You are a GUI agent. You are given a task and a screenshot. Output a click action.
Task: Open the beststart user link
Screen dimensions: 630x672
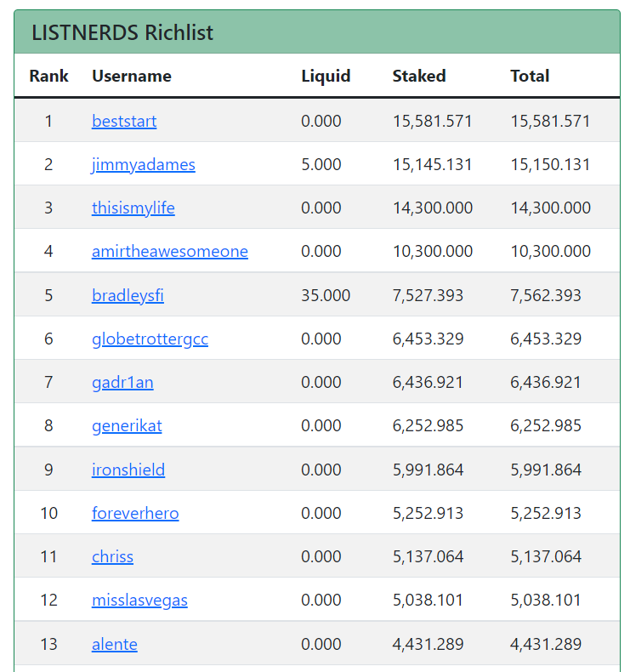click(x=124, y=121)
